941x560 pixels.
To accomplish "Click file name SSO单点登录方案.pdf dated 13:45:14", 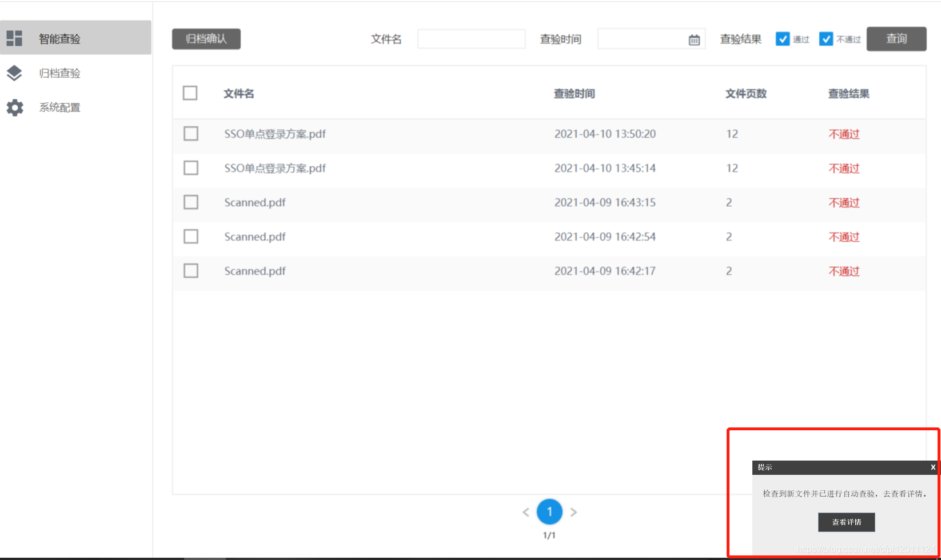I will [x=275, y=169].
